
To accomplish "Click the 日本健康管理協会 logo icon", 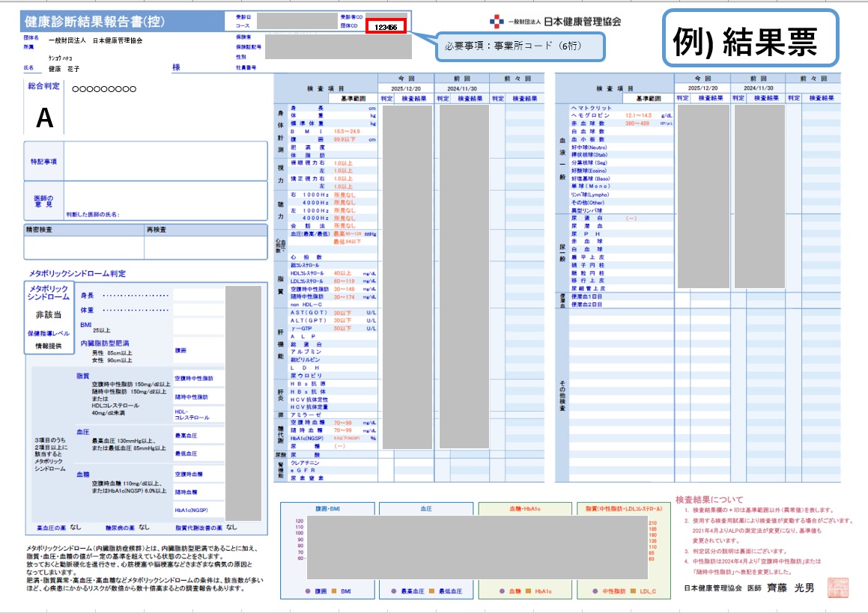I will click(x=497, y=21).
